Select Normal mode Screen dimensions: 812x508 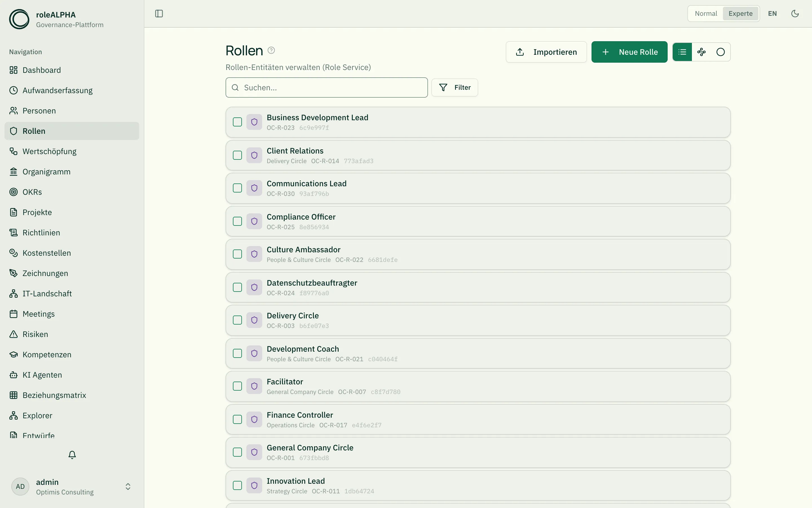706,14
